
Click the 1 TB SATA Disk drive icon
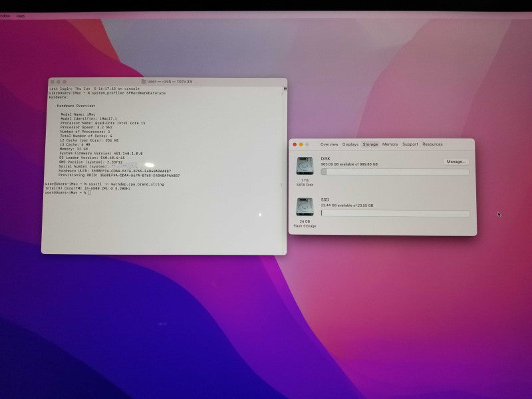pyautogui.click(x=305, y=166)
